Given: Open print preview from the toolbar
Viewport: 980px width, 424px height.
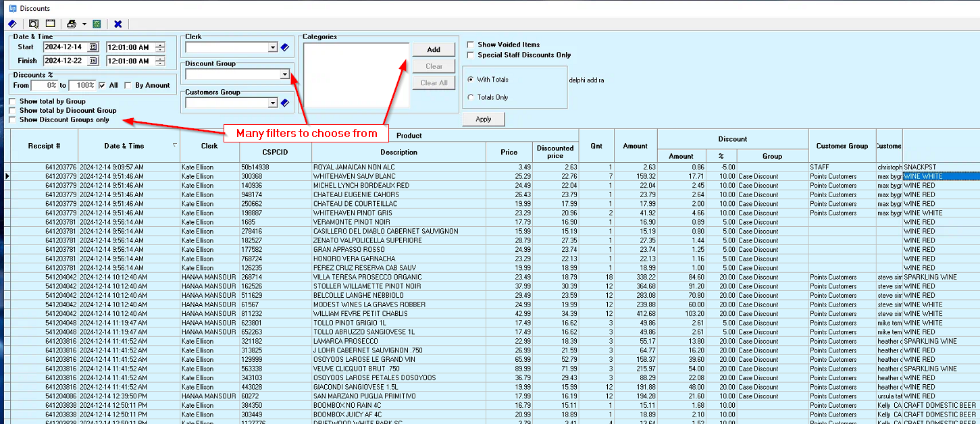Looking at the screenshot, I should [34, 24].
